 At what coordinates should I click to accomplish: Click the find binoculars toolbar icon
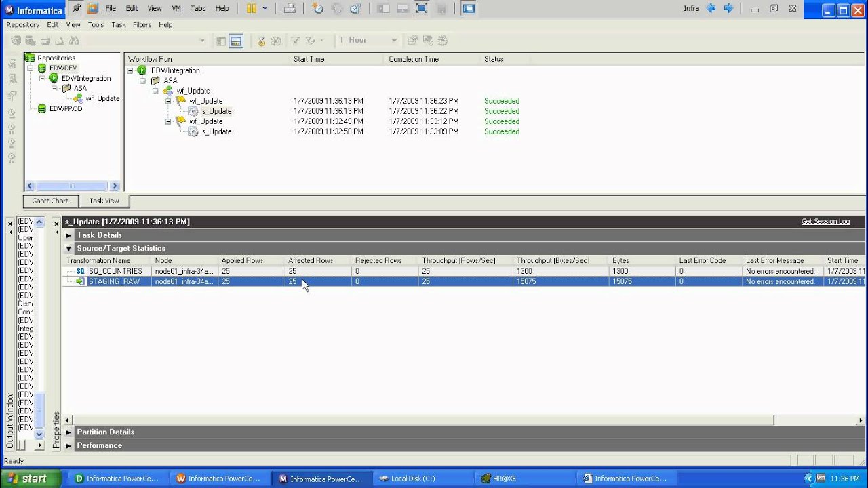(x=74, y=41)
